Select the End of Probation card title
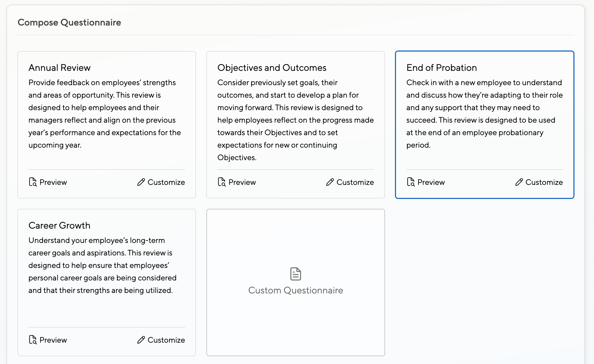This screenshot has width=594, height=364. pos(441,68)
